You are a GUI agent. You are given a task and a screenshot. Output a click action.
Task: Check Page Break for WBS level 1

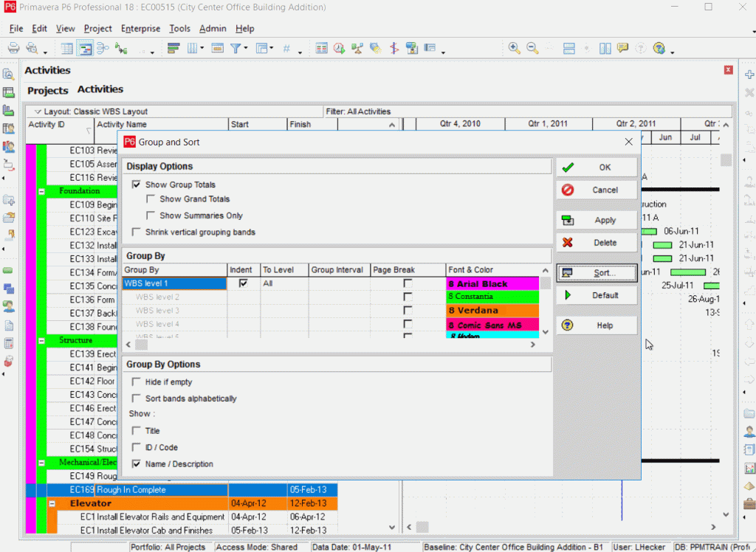(408, 283)
